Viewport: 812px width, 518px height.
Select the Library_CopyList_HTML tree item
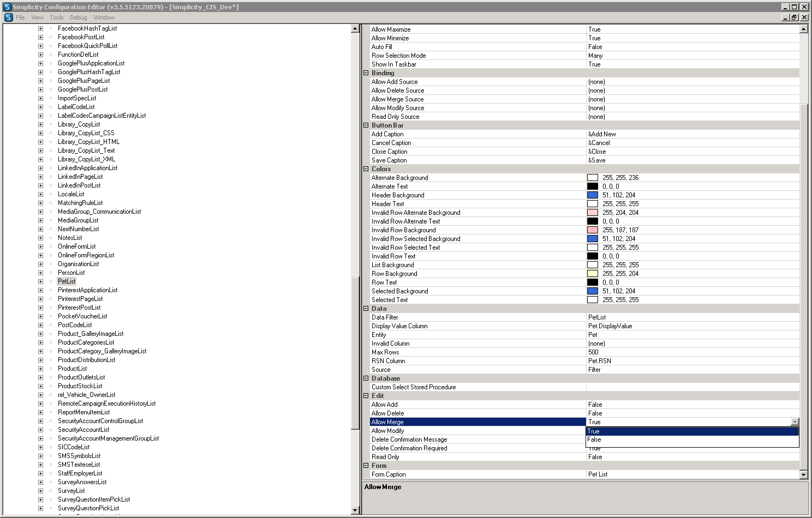point(88,142)
